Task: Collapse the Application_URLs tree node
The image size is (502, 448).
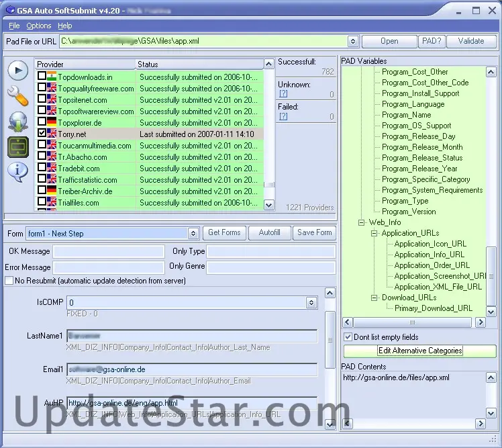Action: 374,233
